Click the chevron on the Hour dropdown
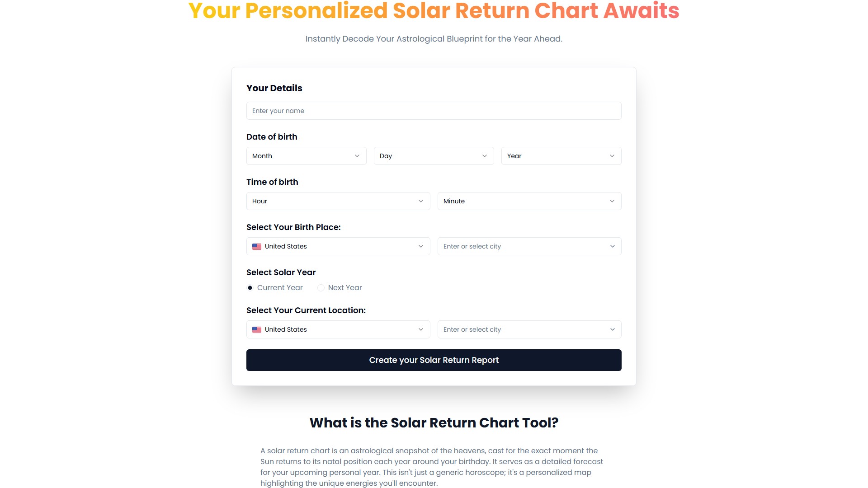 (x=421, y=201)
